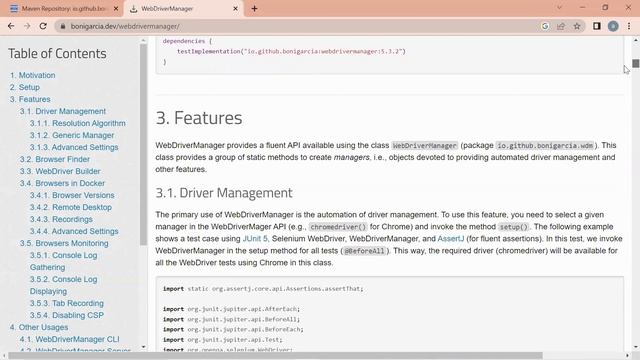Navigate to 3.5.4. Disabling CSP

click(x=67, y=315)
